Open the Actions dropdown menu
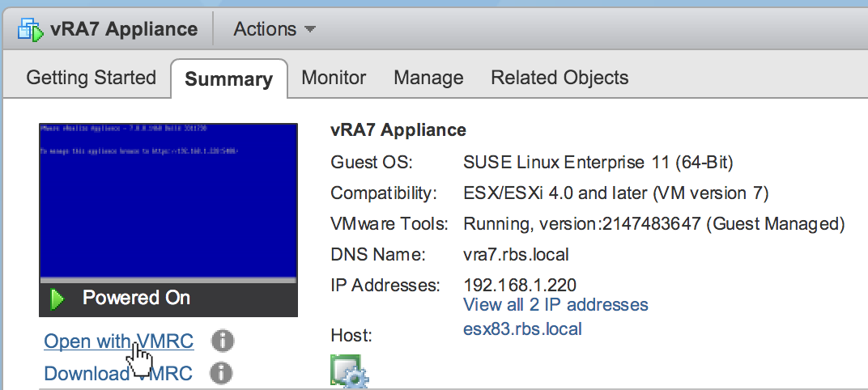The image size is (868, 390). pyautogui.click(x=274, y=29)
